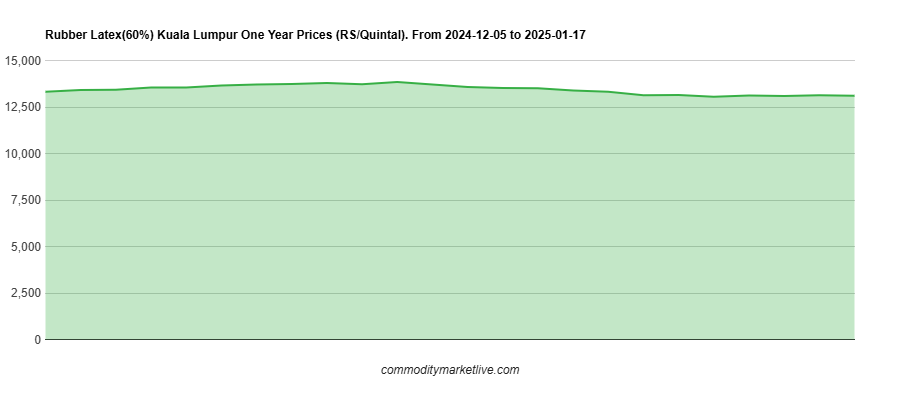Click the 5,000 y-axis label
The image size is (900, 400).
27,247
